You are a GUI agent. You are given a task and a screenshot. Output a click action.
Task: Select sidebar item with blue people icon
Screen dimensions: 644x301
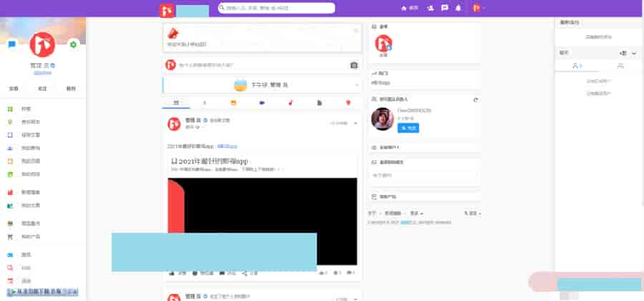pos(42,148)
